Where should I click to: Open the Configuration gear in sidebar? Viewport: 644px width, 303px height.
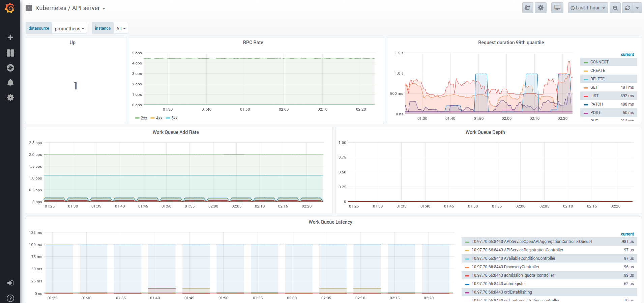pyautogui.click(x=10, y=98)
